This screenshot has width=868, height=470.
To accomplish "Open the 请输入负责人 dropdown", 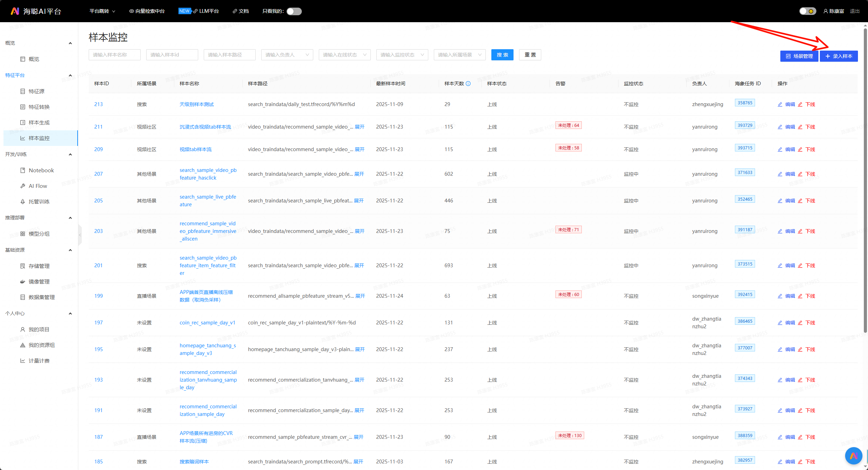I will [x=287, y=55].
